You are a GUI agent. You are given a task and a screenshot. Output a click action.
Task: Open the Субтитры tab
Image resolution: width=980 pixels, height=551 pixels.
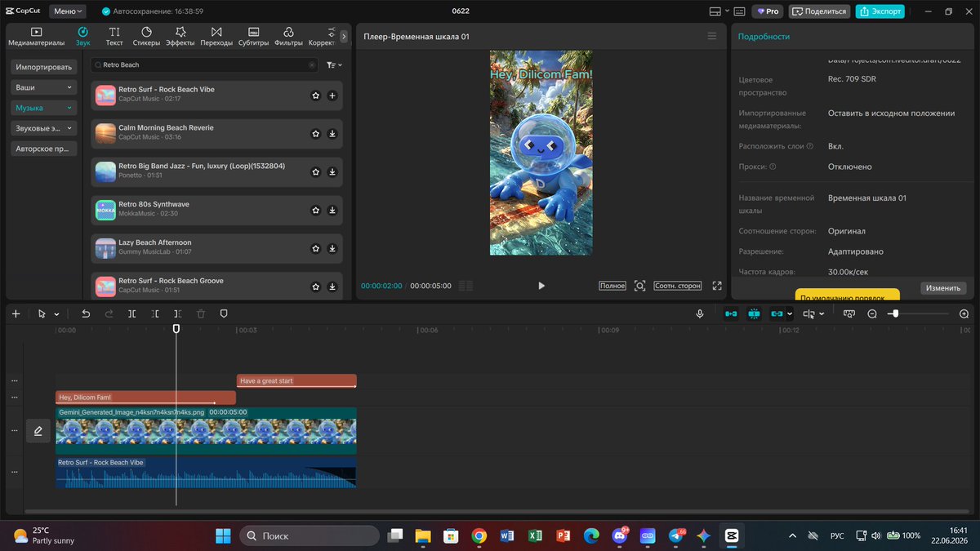[x=253, y=36]
